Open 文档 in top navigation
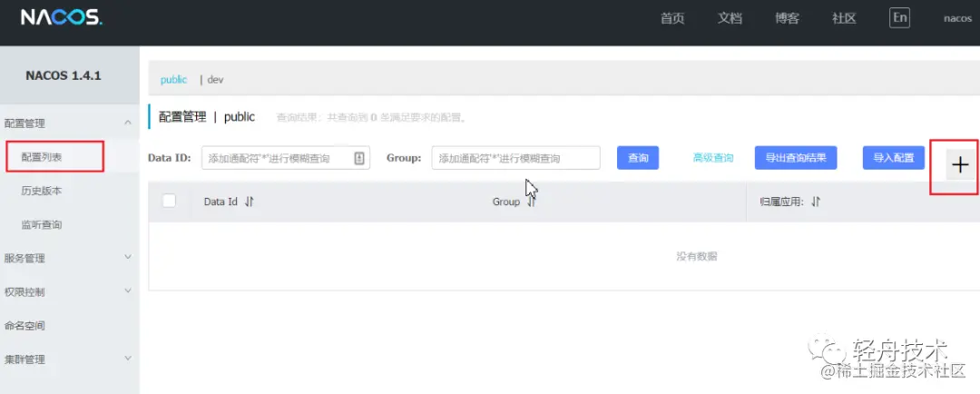Viewport: 980px width, 394px height. click(x=730, y=18)
